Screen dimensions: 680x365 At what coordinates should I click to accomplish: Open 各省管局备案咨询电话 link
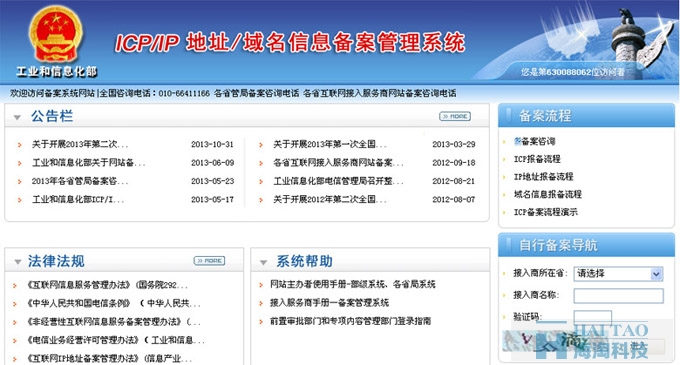[256, 93]
